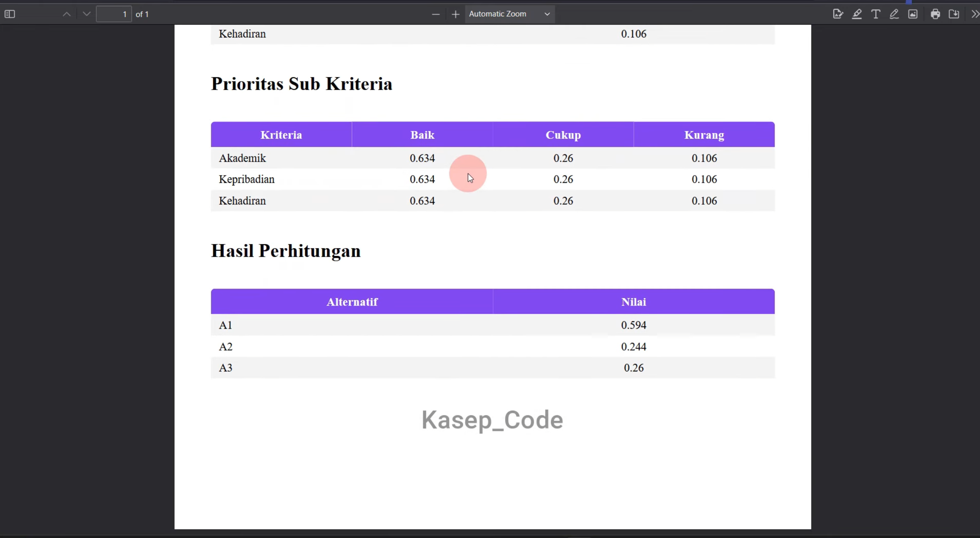The height and width of the screenshot is (538, 980).
Task: Click the Cukup value for Kepribadian
Action: tap(563, 179)
